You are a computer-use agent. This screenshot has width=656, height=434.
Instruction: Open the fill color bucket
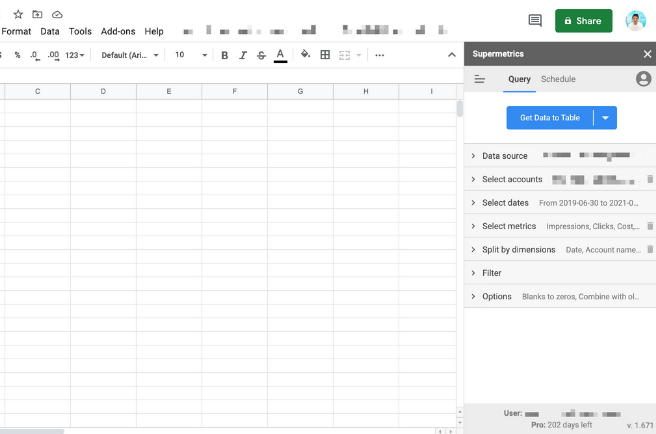(305, 55)
